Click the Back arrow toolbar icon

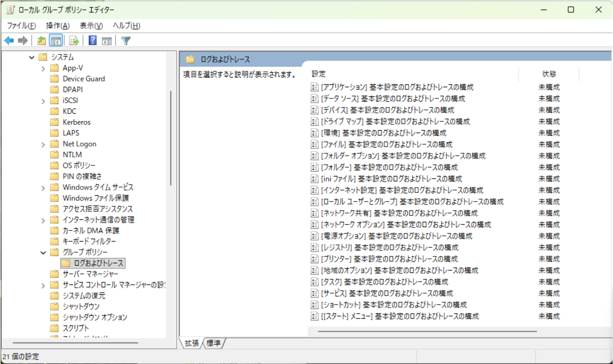(x=9, y=41)
